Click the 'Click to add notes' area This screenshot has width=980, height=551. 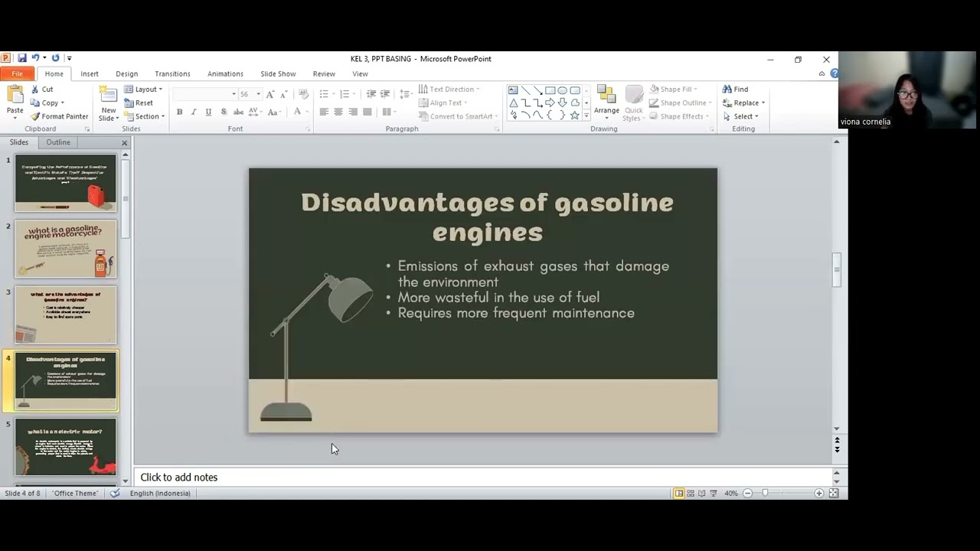pos(482,477)
